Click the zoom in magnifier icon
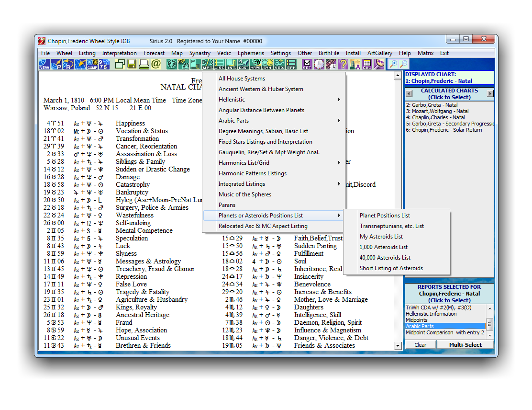 [x=393, y=64]
